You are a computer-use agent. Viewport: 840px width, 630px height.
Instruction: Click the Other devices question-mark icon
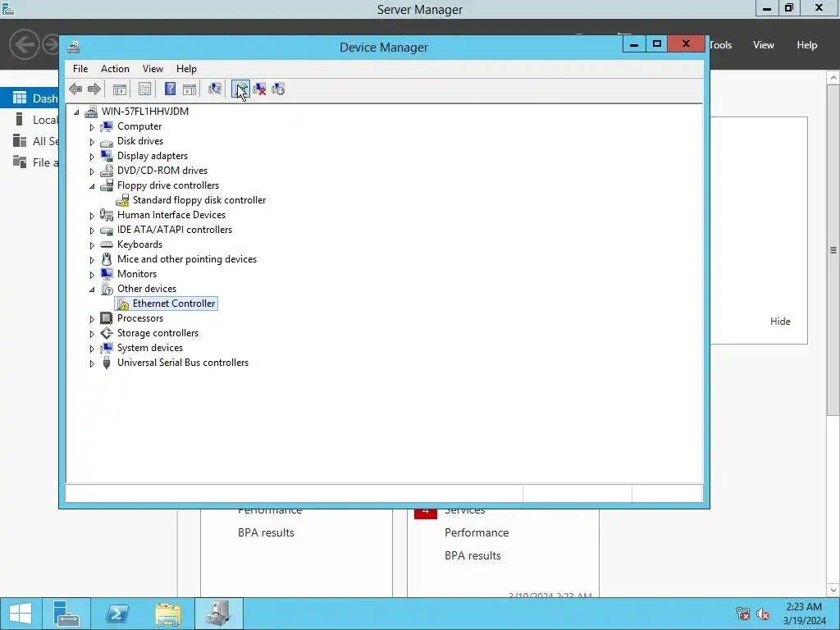(107, 289)
